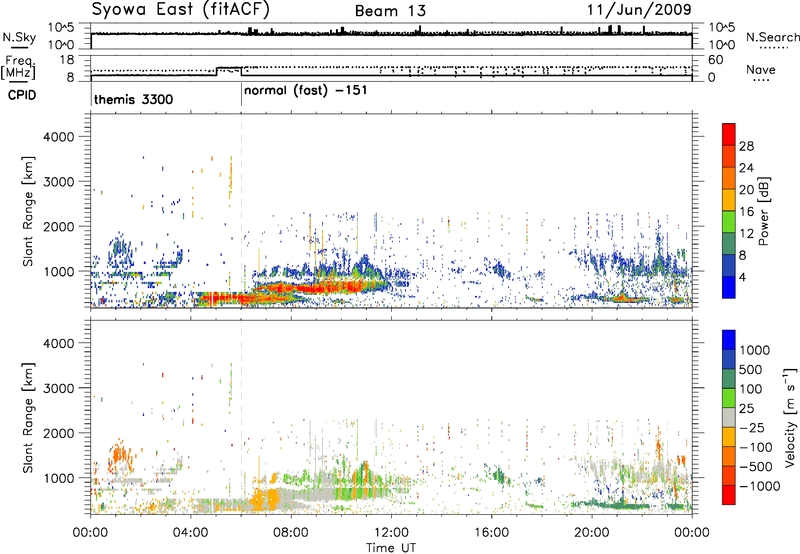800x554 pixels.
Task: Click the "N.Search" legend label
Action: pyautogui.click(x=772, y=37)
